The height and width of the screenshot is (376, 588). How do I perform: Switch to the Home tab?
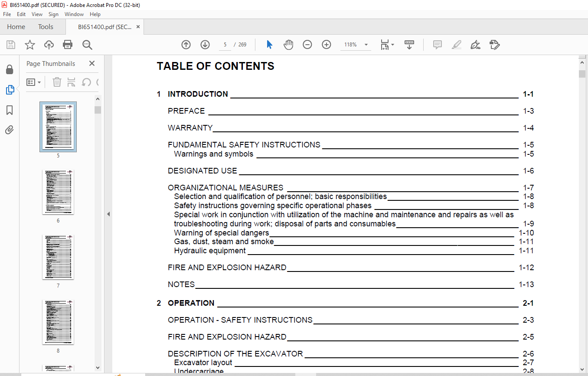(16, 27)
